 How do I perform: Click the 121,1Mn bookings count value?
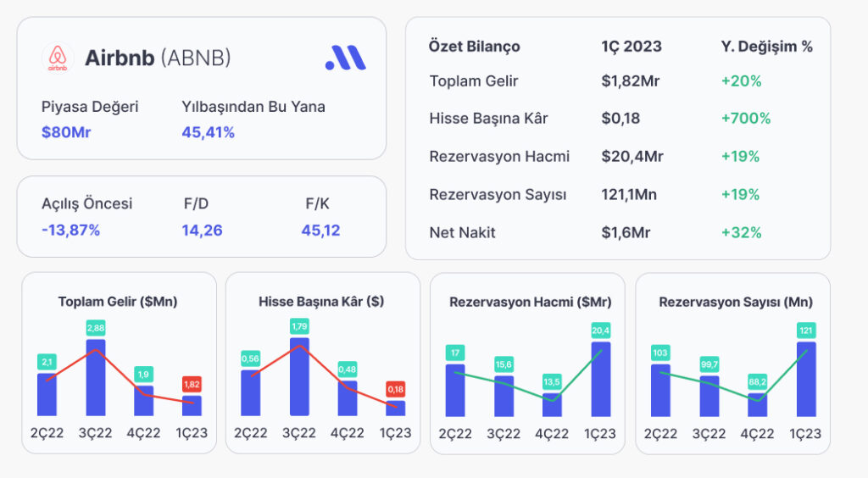[629, 195]
